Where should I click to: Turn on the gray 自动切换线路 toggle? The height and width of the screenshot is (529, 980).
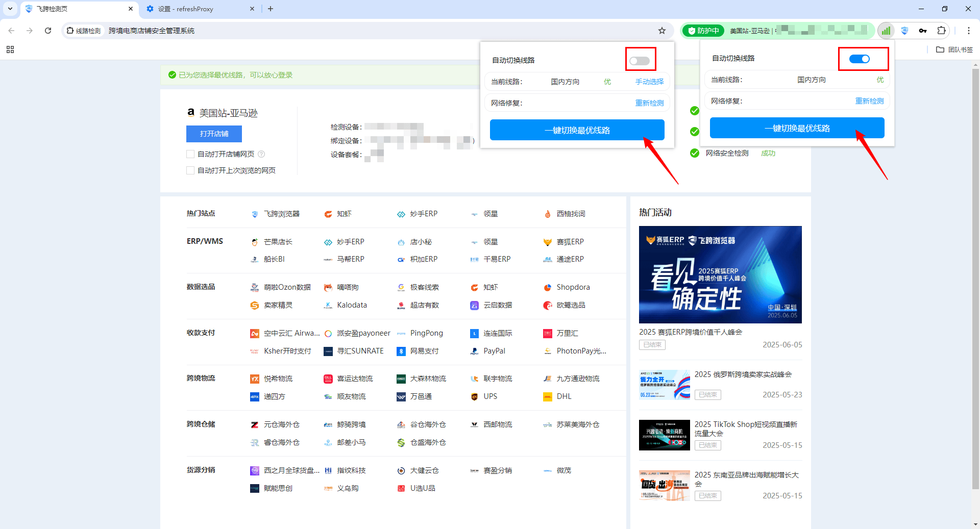tap(639, 61)
